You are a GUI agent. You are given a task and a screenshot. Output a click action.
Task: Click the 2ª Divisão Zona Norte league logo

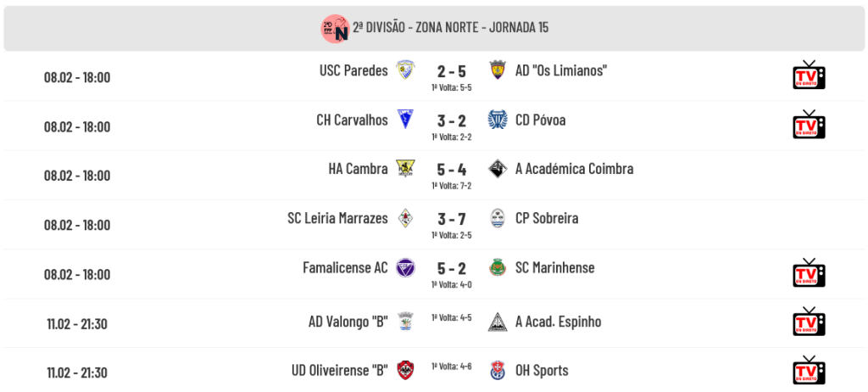(335, 28)
